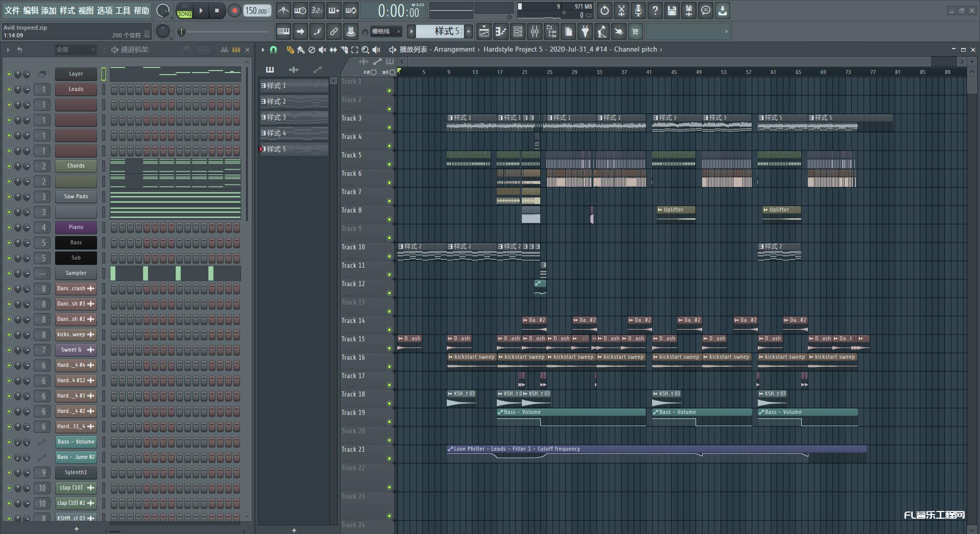Mute the Chords channel LED
The height and width of the screenshot is (534, 980).
point(9,166)
